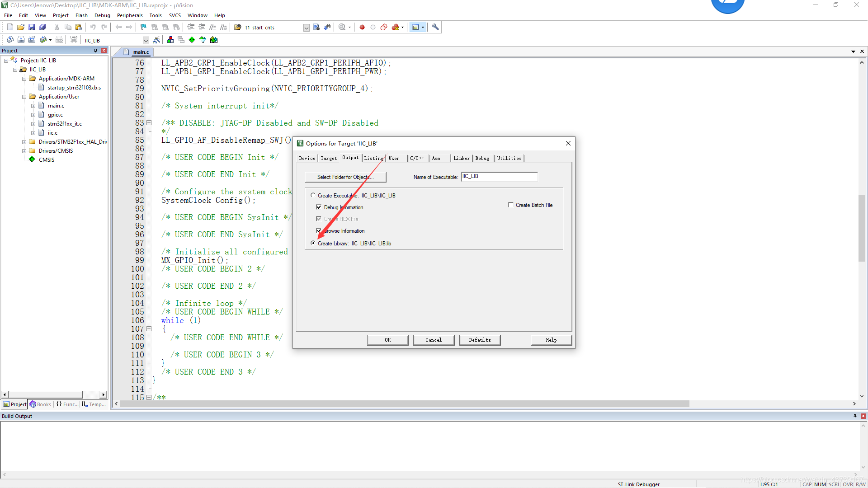This screenshot has height=488, width=868.
Task: Select the Options for Target icon
Action: (x=157, y=40)
